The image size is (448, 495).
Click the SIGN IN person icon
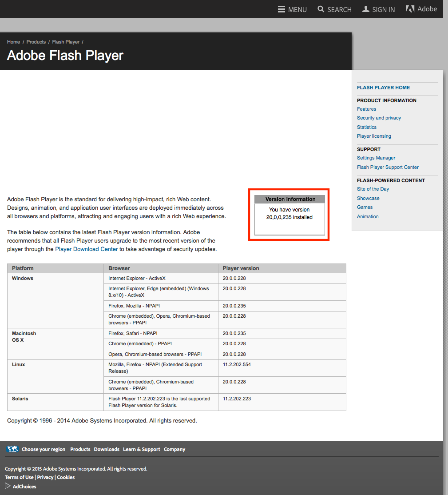(x=366, y=9)
